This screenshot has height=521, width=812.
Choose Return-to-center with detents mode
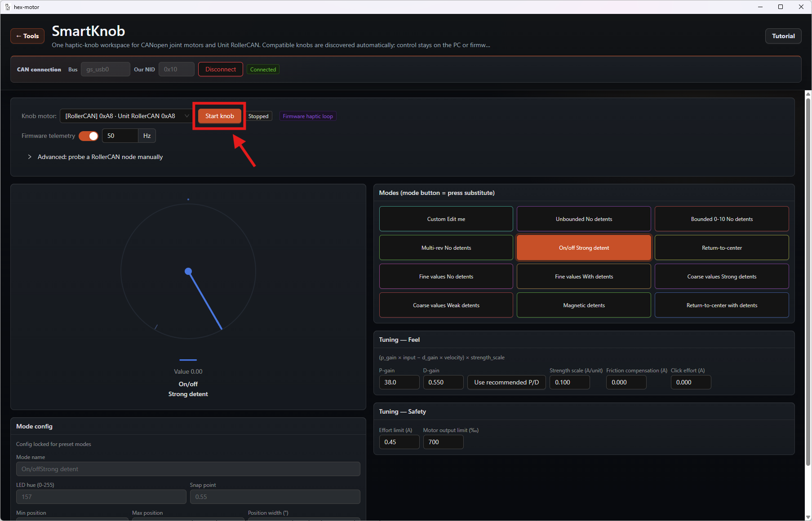(x=722, y=305)
